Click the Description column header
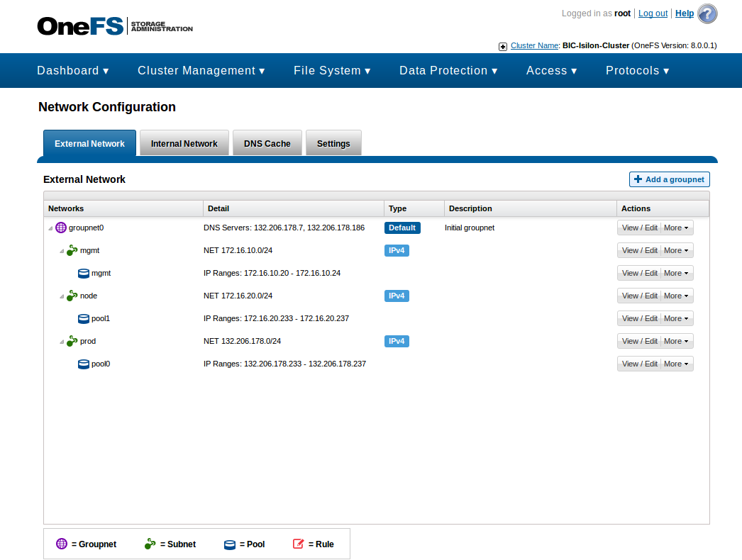 click(x=530, y=208)
